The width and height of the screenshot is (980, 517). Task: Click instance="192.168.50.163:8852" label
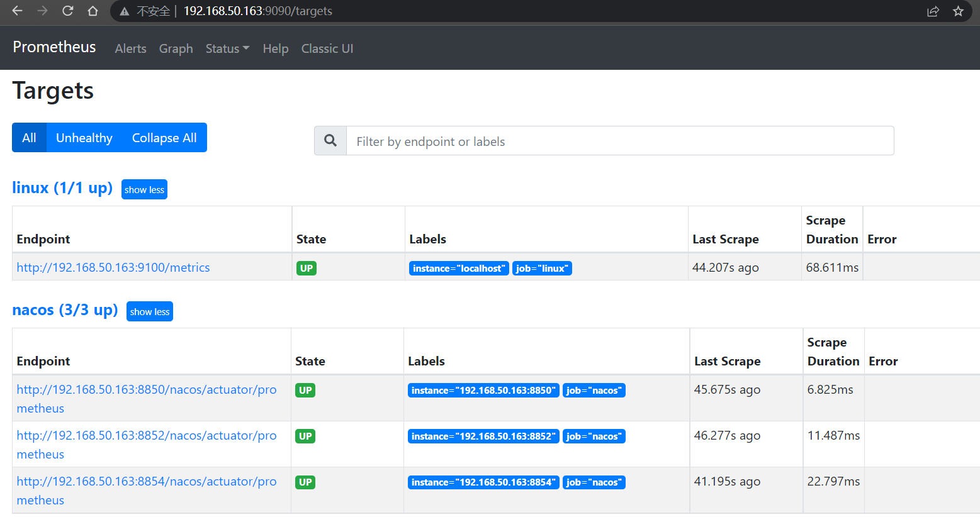pyautogui.click(x=483, y=436)
